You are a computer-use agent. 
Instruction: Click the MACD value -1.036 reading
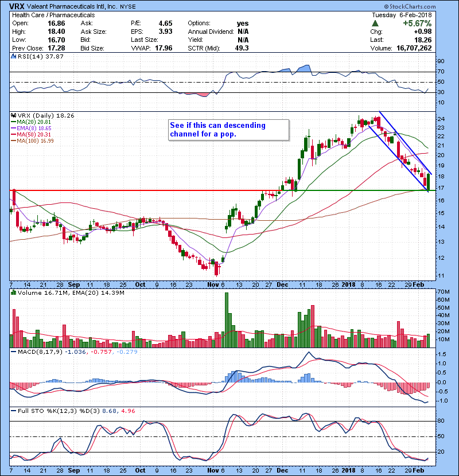pos(76,352)
